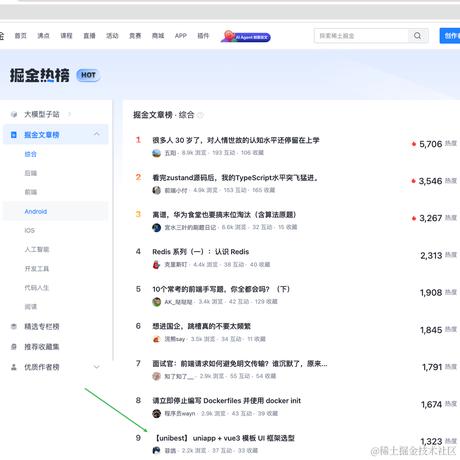Click the avatar under the 想进国企 article
This screenshot has height=460, width=460.
(x=157, y=339)
